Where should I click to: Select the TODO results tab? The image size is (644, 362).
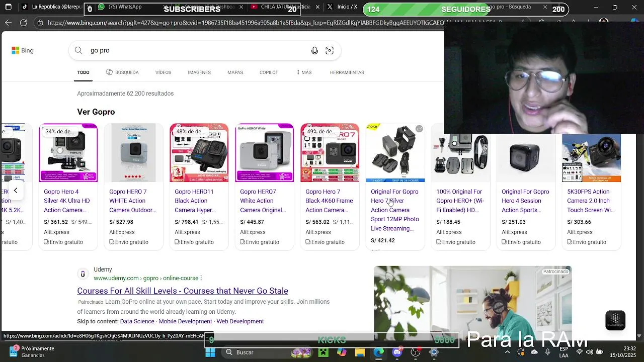click(83, 72)
